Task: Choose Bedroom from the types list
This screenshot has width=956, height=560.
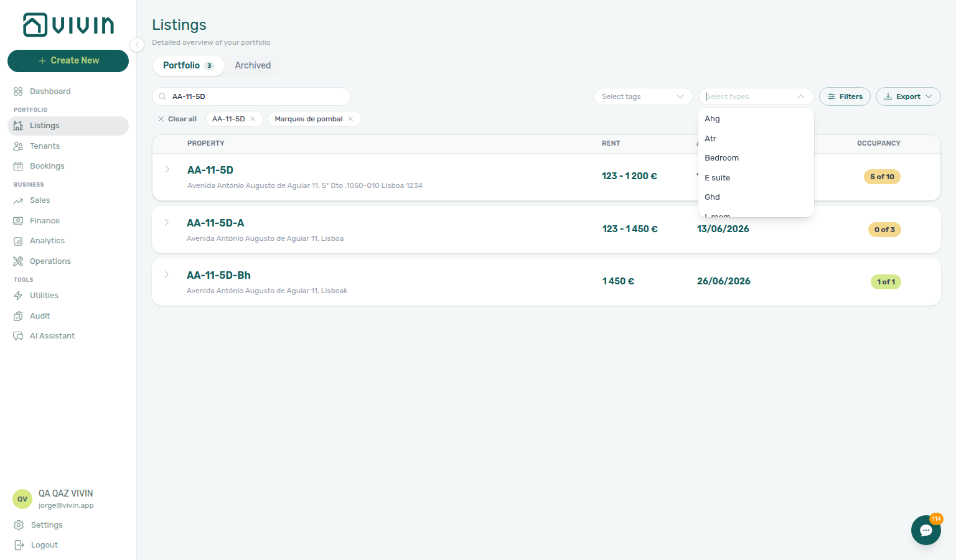Action: (756, 158)
